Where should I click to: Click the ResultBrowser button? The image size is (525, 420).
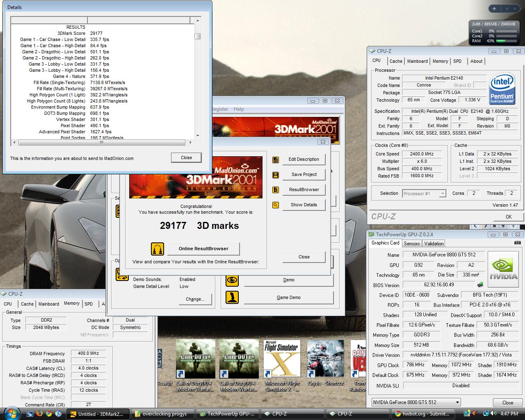[x=304, y=190]
